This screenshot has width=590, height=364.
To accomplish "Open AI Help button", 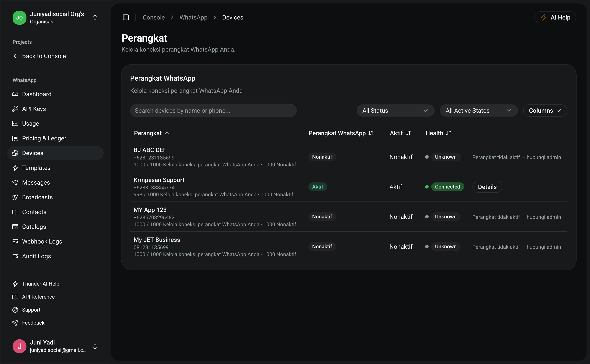I will tap(555, 17).
